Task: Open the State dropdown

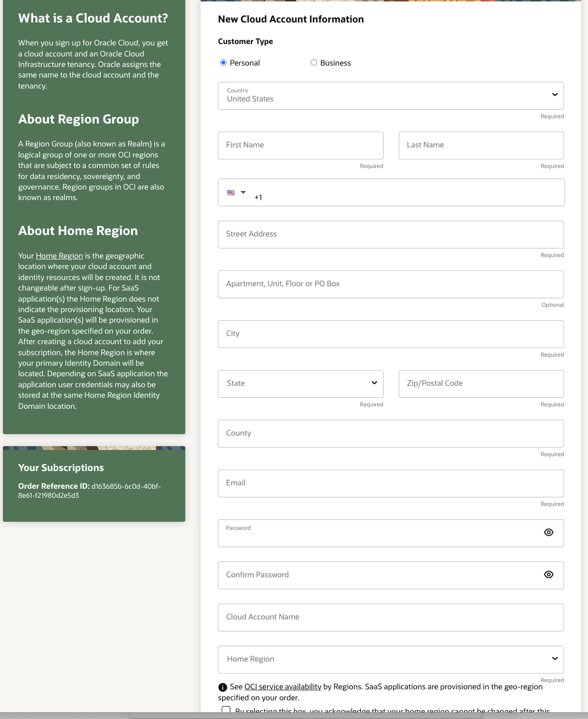Action: coord(374,383)
